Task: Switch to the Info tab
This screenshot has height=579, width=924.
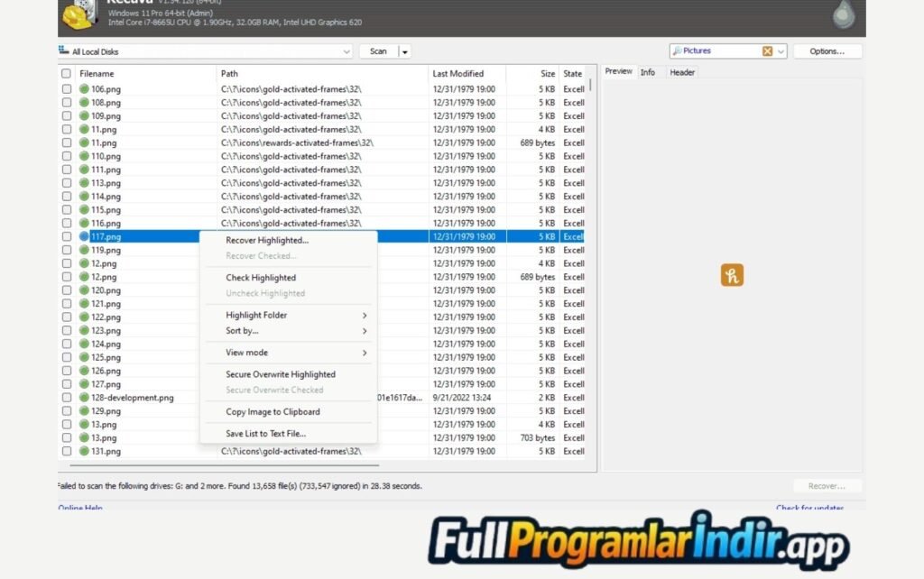Action: point(648,72)
